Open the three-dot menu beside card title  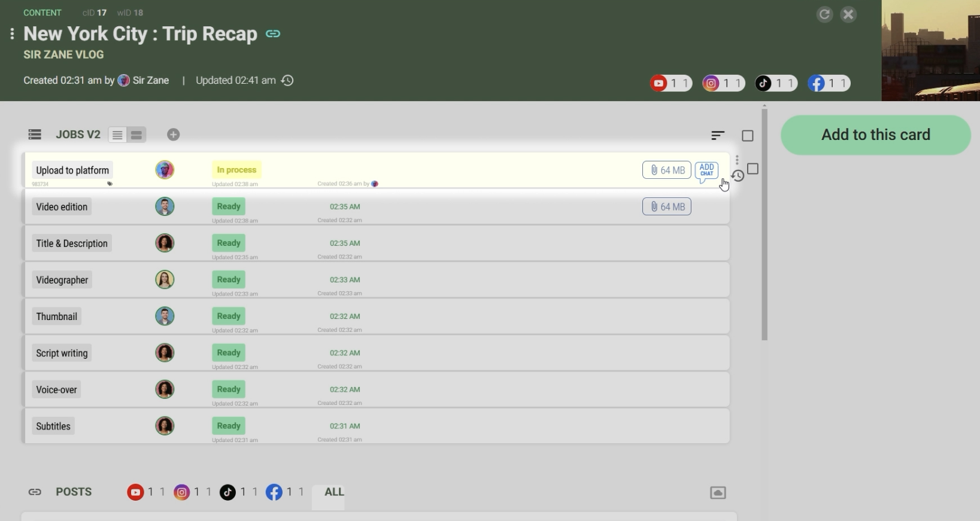pyautogui.click(x=12, y=34)
